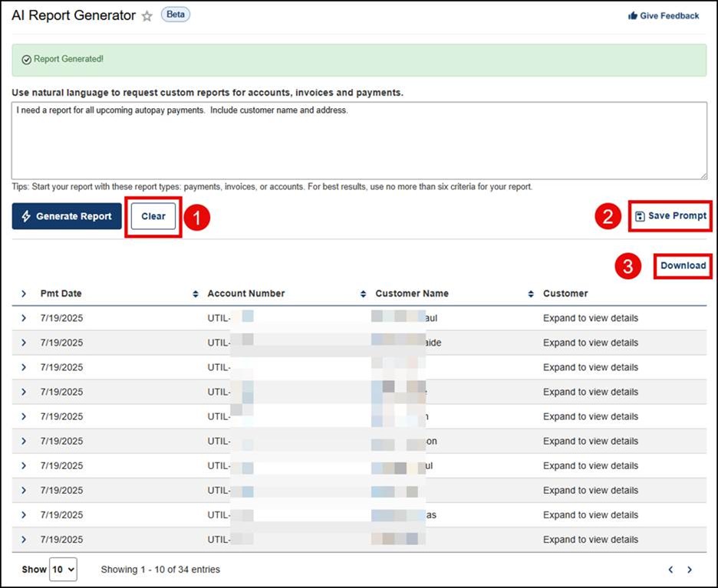This screenshot has width=718, height=588.
Task: Click the Give Feedback link
Action: (x=664, y=16)
